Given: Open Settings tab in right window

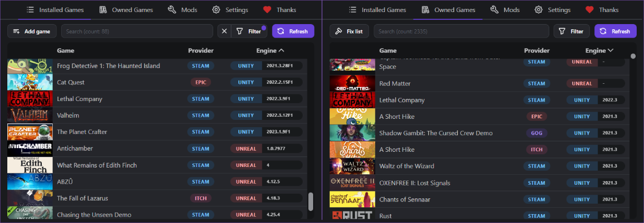Looking at the screenshot, I should pos(552,10).
